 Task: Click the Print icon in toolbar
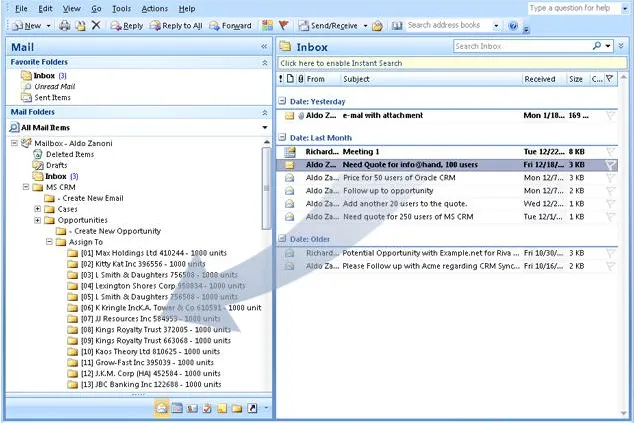click(x=65, y=26)
